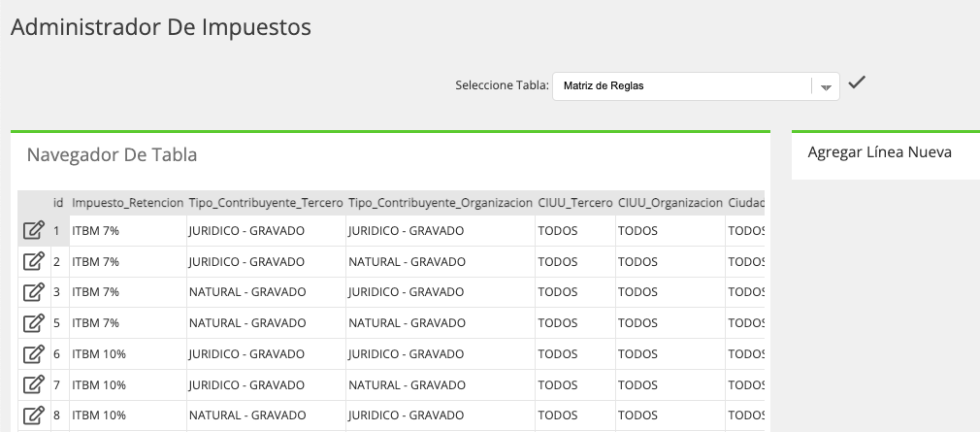Click id cell with value 8

pos(58,415)
